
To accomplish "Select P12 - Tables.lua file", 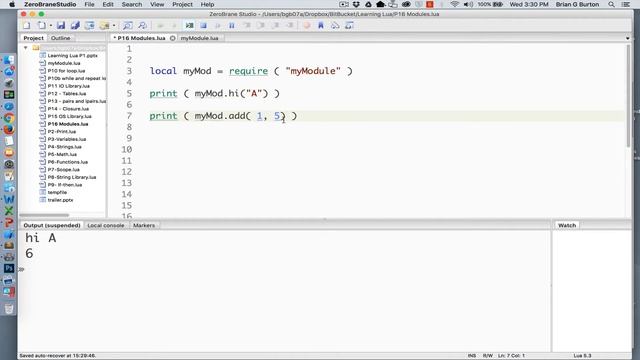I will pyautogui.click(x=67, y=93).
